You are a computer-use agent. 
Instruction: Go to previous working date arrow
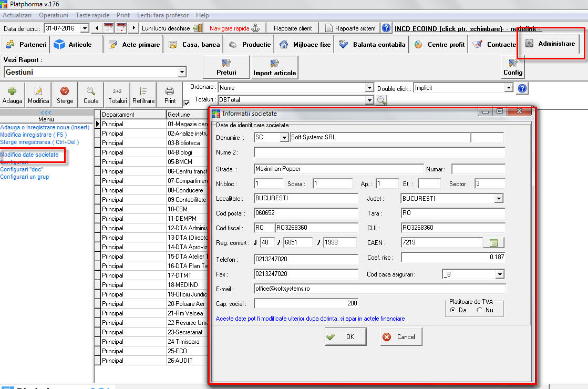[x=97, y=28]
